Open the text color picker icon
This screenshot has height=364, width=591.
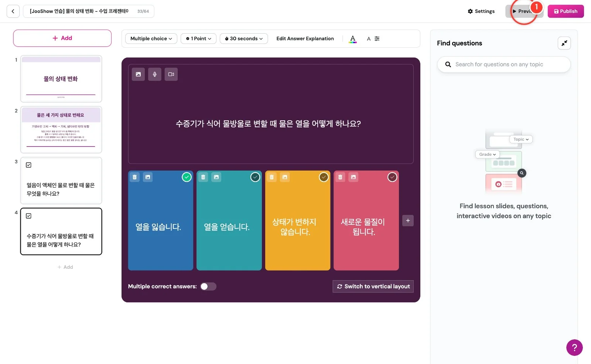coord(353,39)
